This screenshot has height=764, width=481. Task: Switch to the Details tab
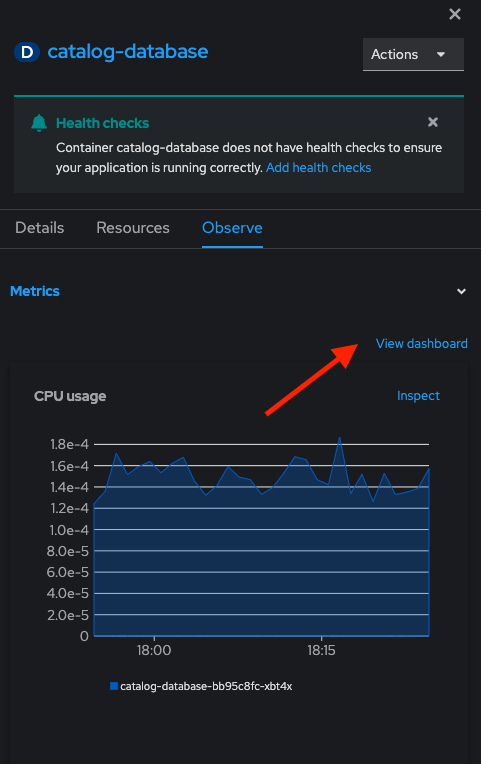[39, 228]
